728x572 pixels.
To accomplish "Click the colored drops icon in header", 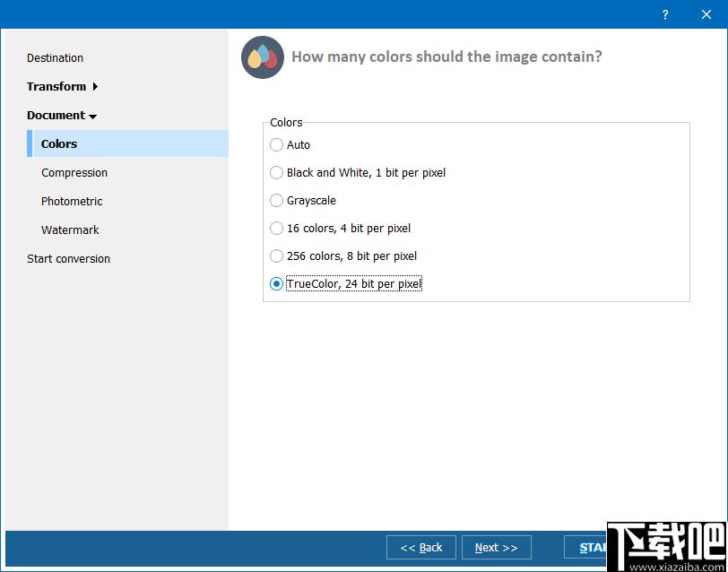I will point(263,57).
